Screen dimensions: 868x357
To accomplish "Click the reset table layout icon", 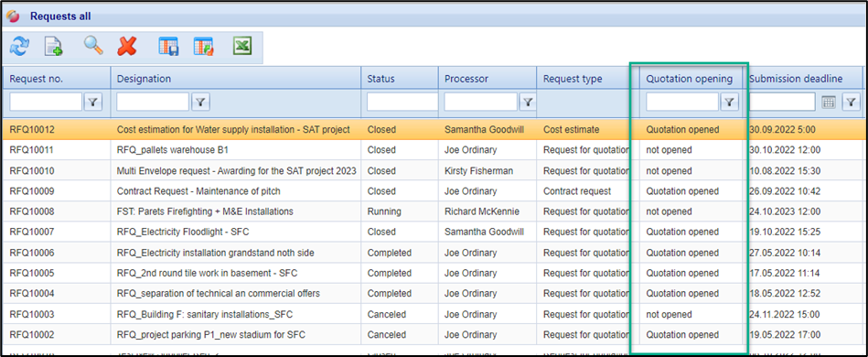I will click(203, 47).
